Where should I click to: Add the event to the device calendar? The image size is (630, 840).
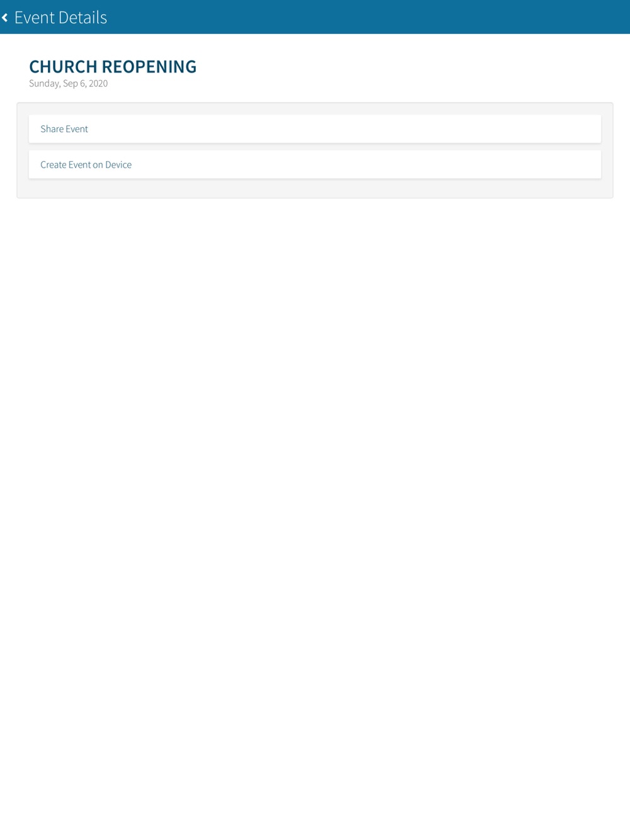(x=315, y=164)
